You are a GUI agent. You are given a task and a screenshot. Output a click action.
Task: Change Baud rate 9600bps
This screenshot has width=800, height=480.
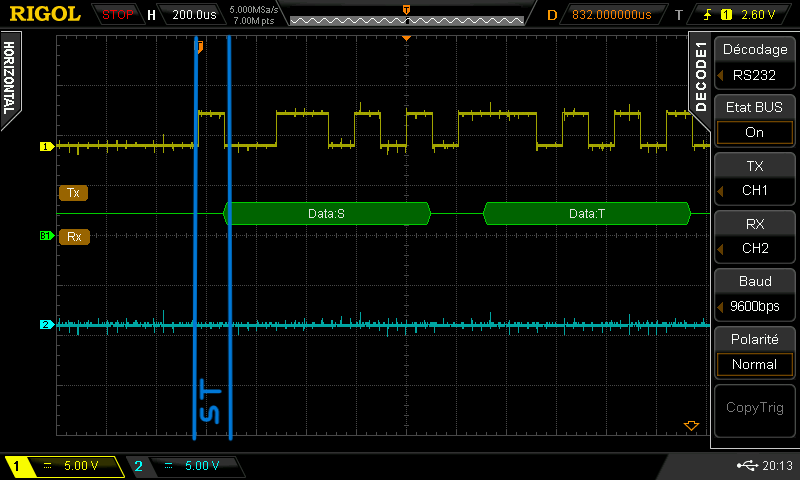[x=754, y=294]
